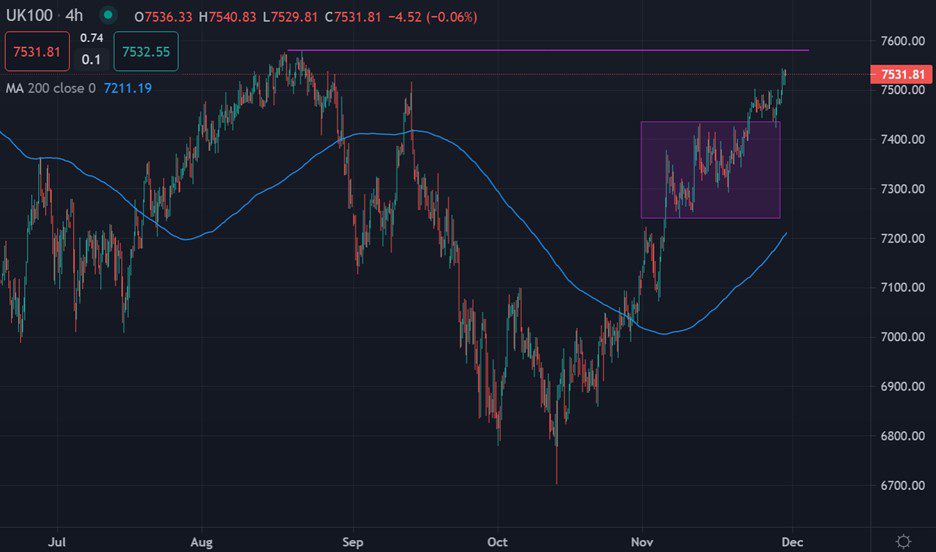Click the open value O7536.33
This screenshot has width=936, height=552.
click(x=163, y=17)
